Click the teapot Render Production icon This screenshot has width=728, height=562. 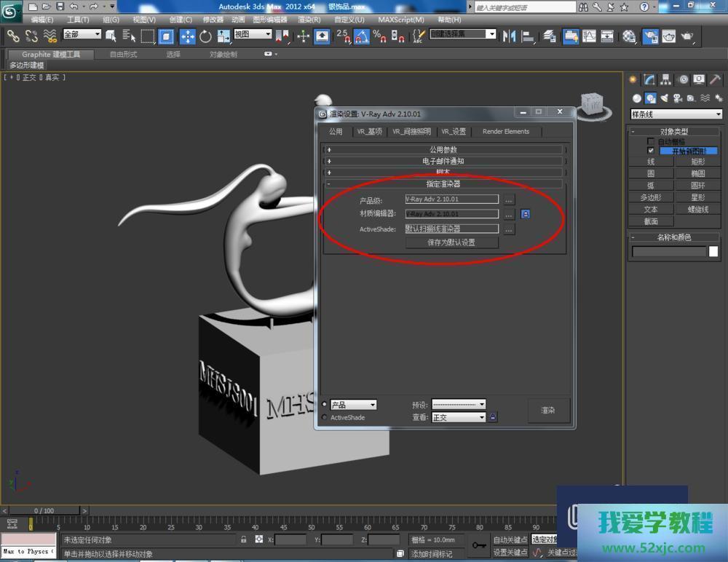(687, 36)
